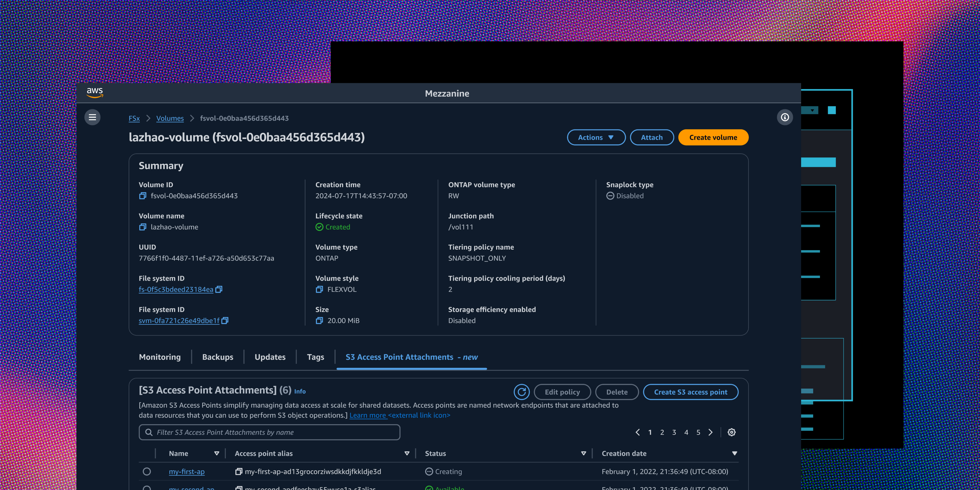The height and width of the screenshot is (490, 980).
Task: Click the UUID value 7766f1f0-4487-11ef-a726-a50d653c77aa
Action: [x=206, y=258]
